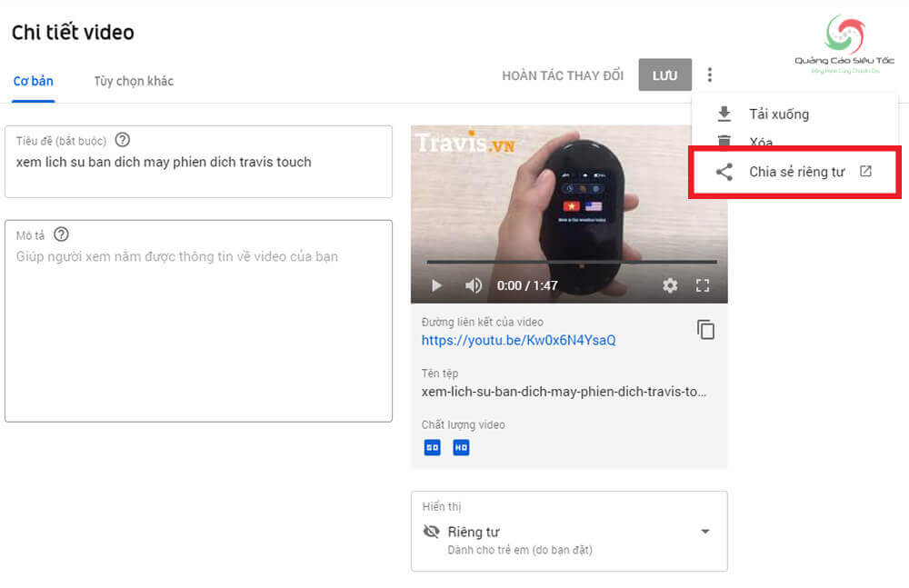Mute the video with the speaker icon
909x588 pixels.
[x=473, y=285]
